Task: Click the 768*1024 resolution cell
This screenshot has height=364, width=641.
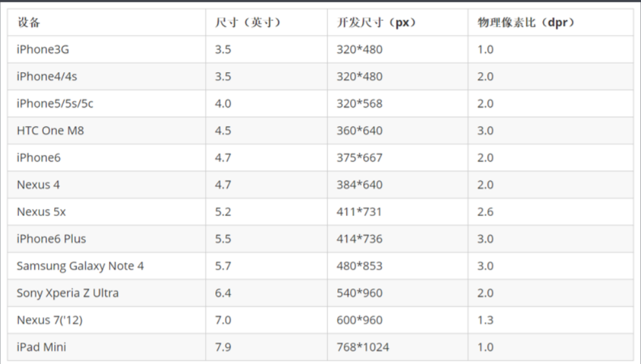Action: [x=397, y=347]
